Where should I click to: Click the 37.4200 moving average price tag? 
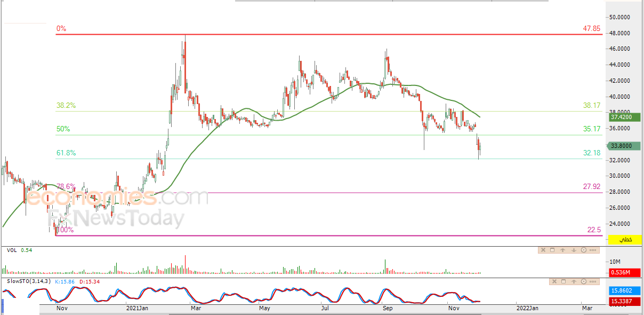[624, 117]
